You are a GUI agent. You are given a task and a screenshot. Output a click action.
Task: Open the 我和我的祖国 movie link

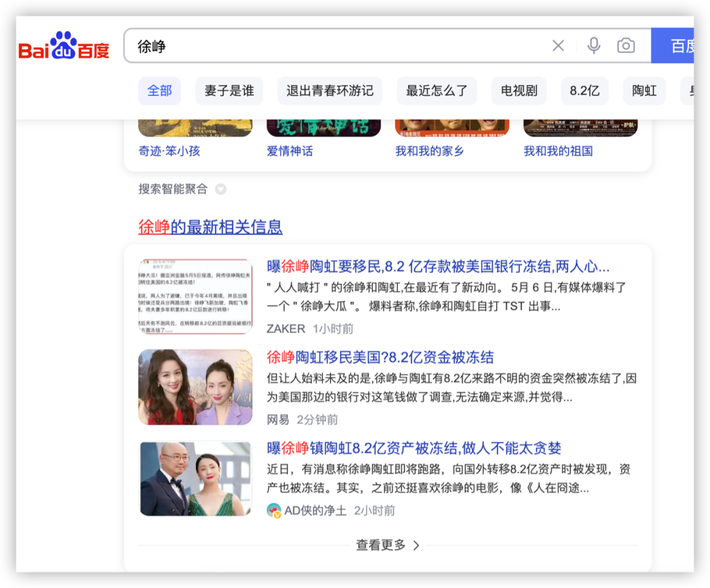[558, 151]
